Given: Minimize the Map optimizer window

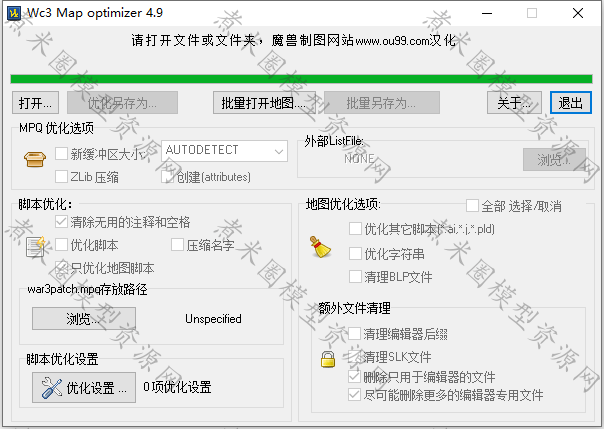Looking at the screenshot, I should (x=487, y=13).
